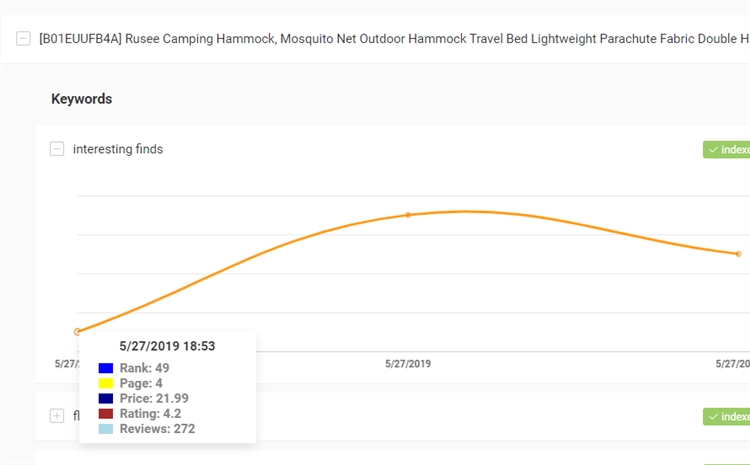Collapse the interesting finds keyword chart
Viewport: 750px width, 465px height.
[57, 149]
